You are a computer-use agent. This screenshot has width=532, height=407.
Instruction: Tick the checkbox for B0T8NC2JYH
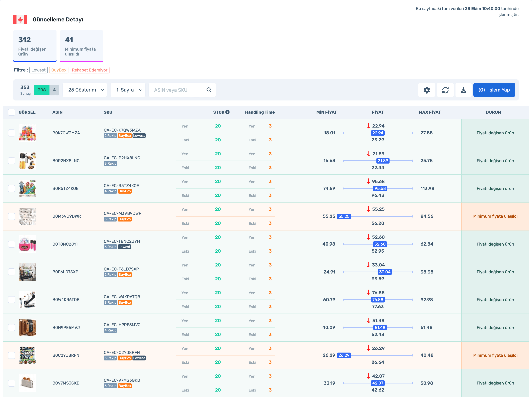12,244
